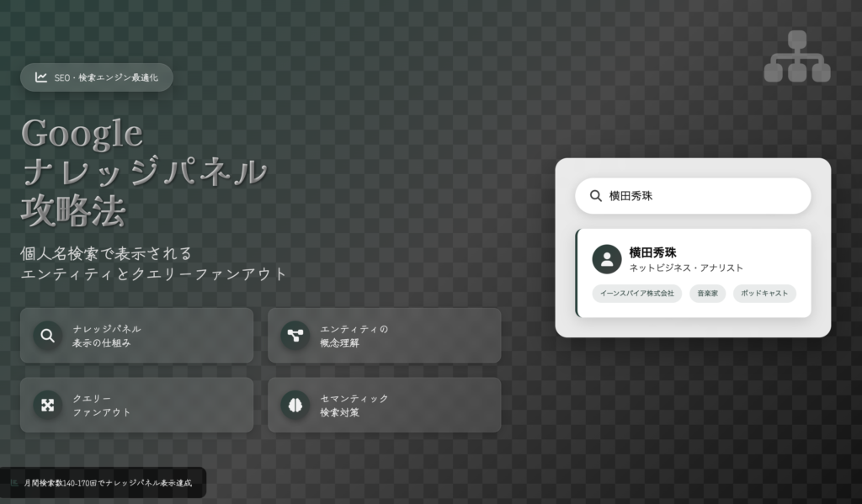Viewport: 862px width, 504px height.
Task: Click the expand-arrows icon on クエリー card
Action: (48, 405)
